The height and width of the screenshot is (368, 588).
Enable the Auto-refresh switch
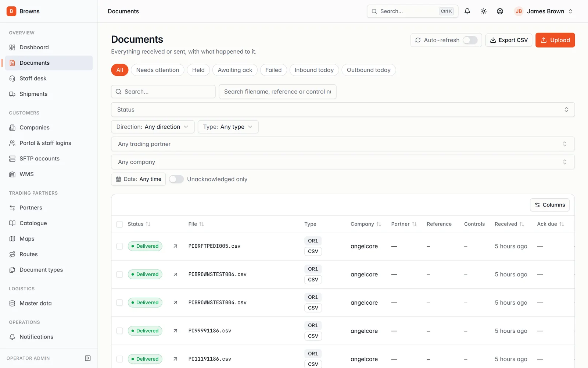tap(470, 40)
